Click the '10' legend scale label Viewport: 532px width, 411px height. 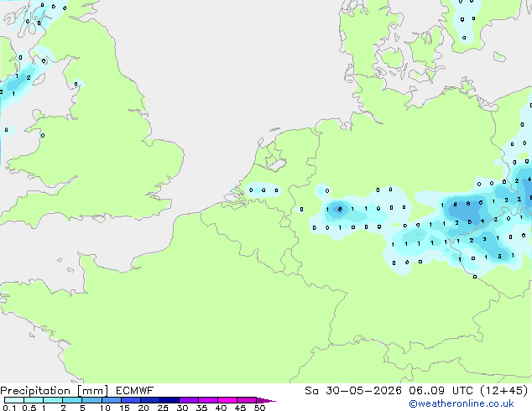(105, 408)
